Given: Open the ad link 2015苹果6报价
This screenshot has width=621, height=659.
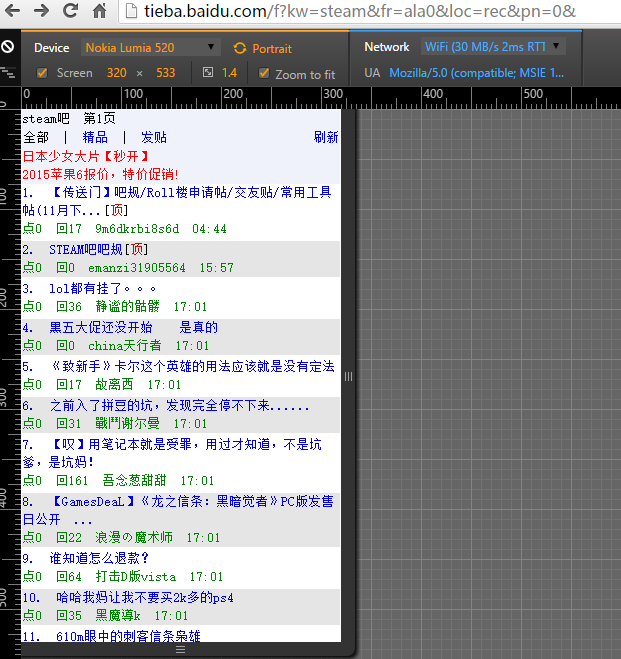Looking at the screenshot, I should (100, 174).
